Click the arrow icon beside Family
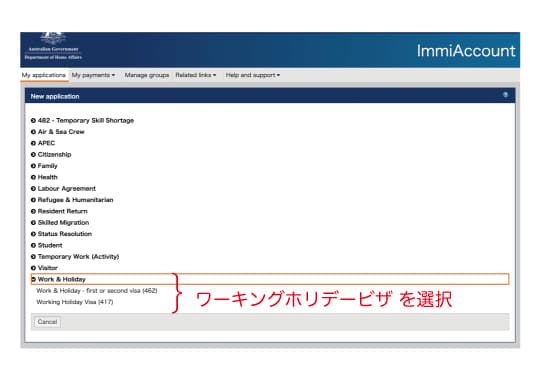The image size is (540, 380). click(33, 166)
